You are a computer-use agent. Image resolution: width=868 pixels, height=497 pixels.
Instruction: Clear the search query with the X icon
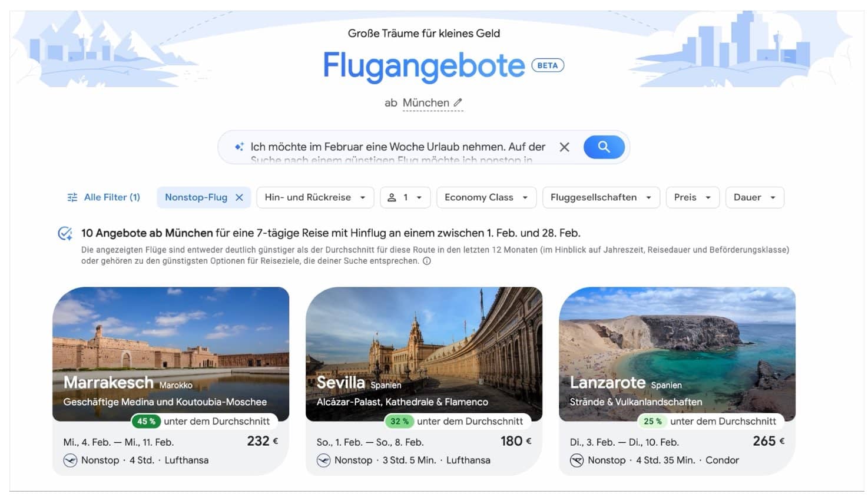coord(564,147)
